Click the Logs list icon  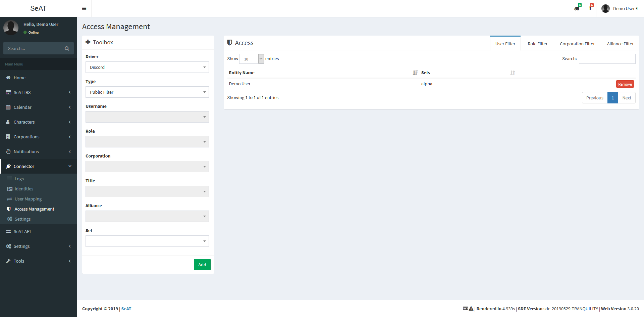pos(9,179)
